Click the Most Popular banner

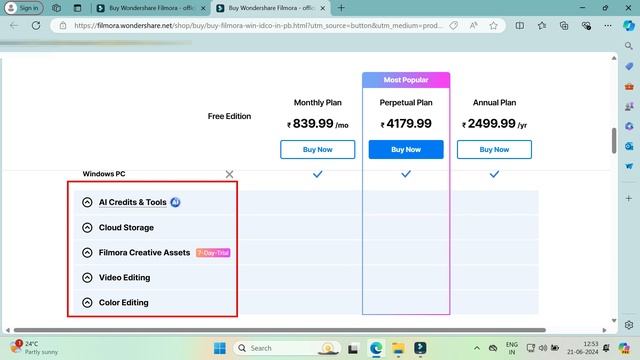(x=406, y=80)
